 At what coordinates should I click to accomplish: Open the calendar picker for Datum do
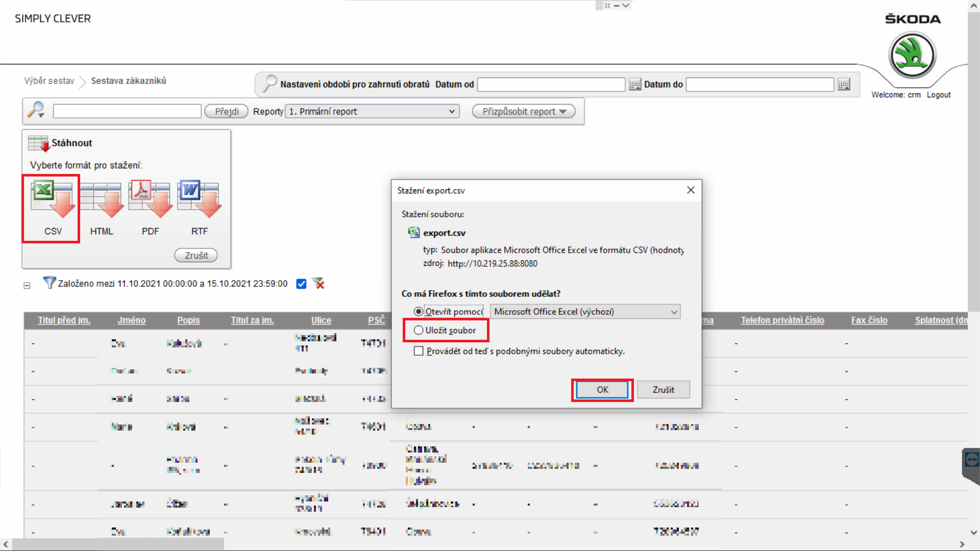pos(844,85)
